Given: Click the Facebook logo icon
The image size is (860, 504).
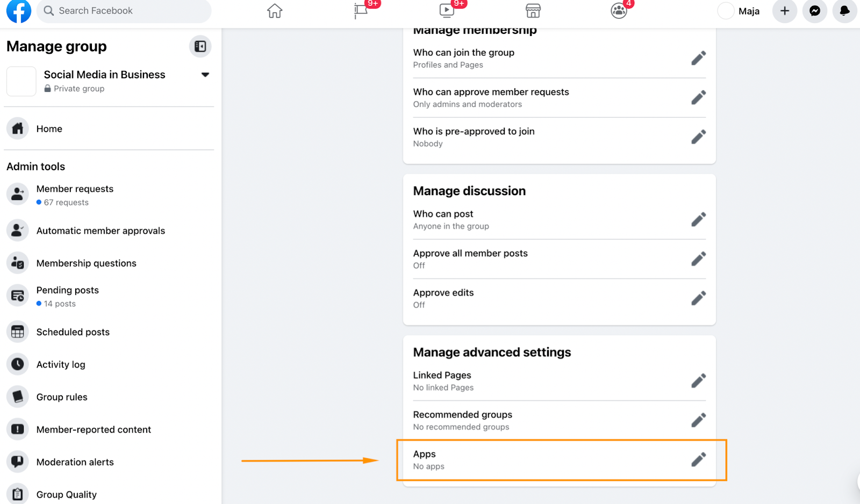Looking at the screenshot, I should pos(18,11).
